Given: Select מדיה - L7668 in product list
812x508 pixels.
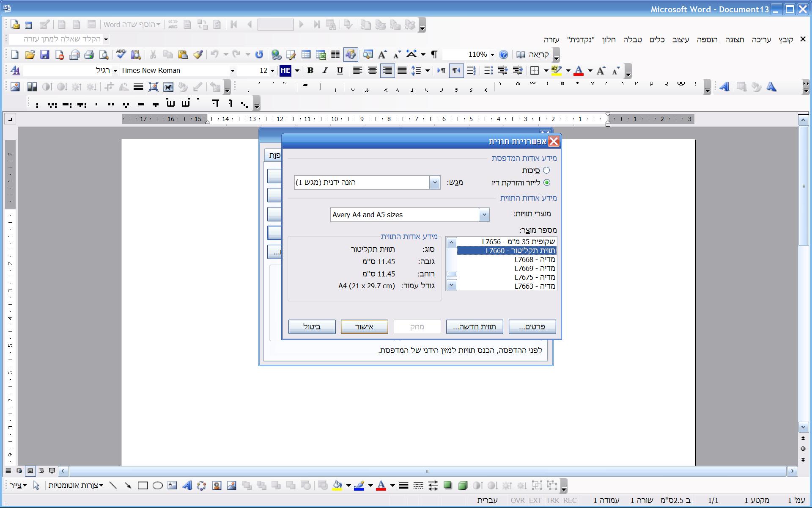Looking at the screenshot, I should pos(535,260).
